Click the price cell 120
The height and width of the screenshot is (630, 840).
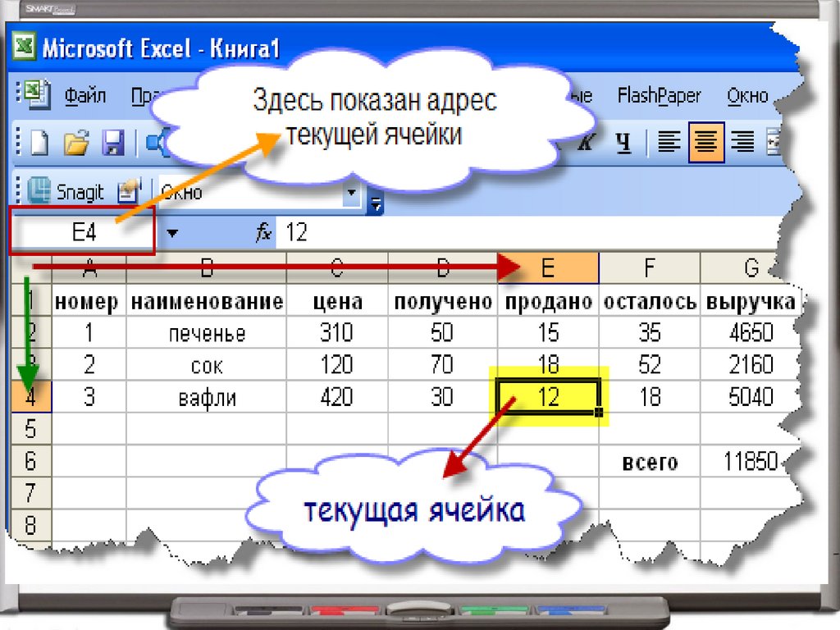coord(336,365)
